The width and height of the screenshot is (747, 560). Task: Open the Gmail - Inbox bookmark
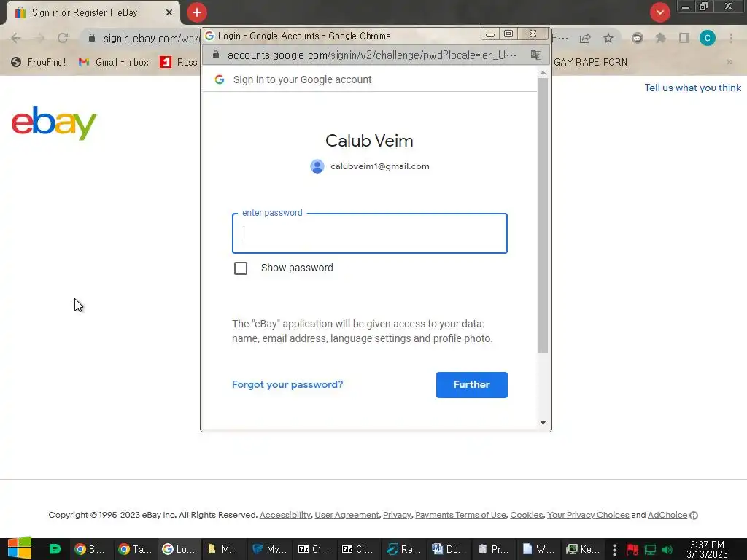(114, 63)
